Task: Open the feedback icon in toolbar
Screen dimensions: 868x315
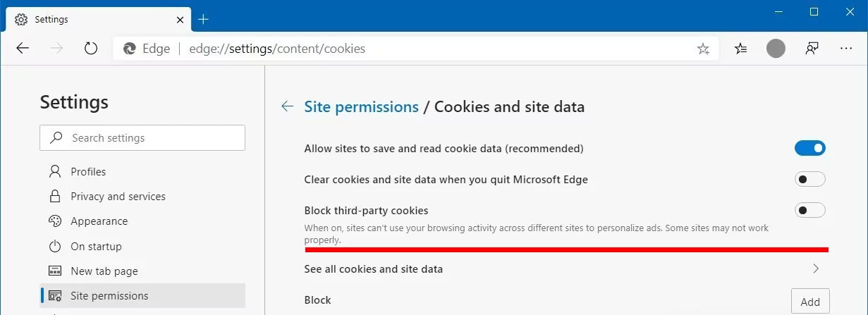Action: click(x=812, y=49)
